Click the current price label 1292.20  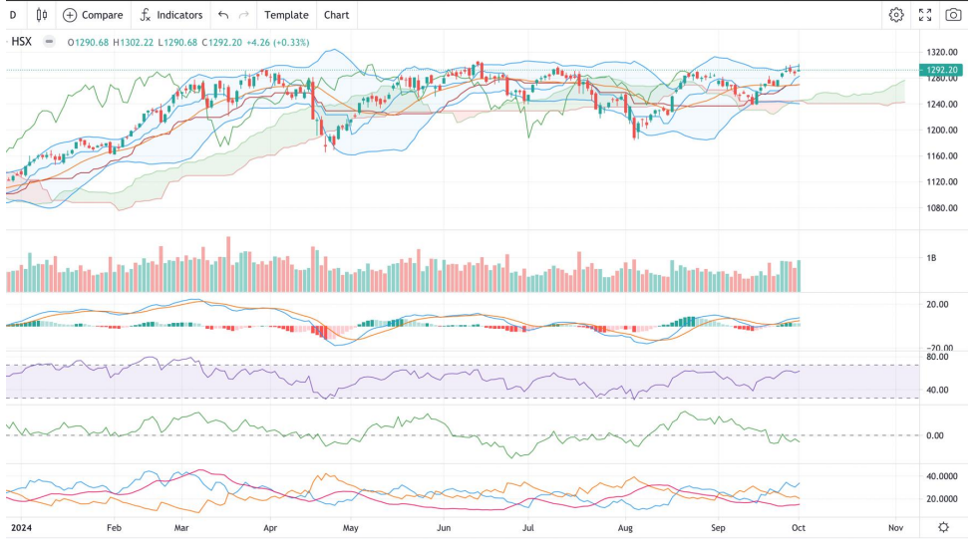click(x=942, y=70)
